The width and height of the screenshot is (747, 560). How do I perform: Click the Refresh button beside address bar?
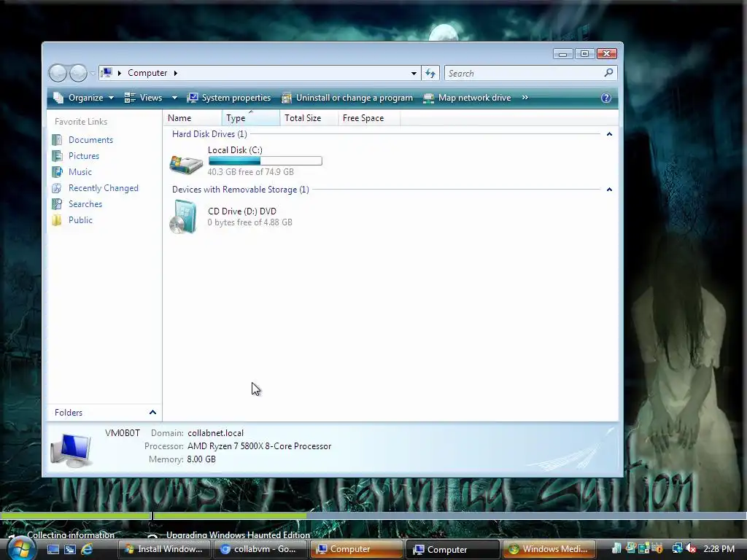coord(430,74)
